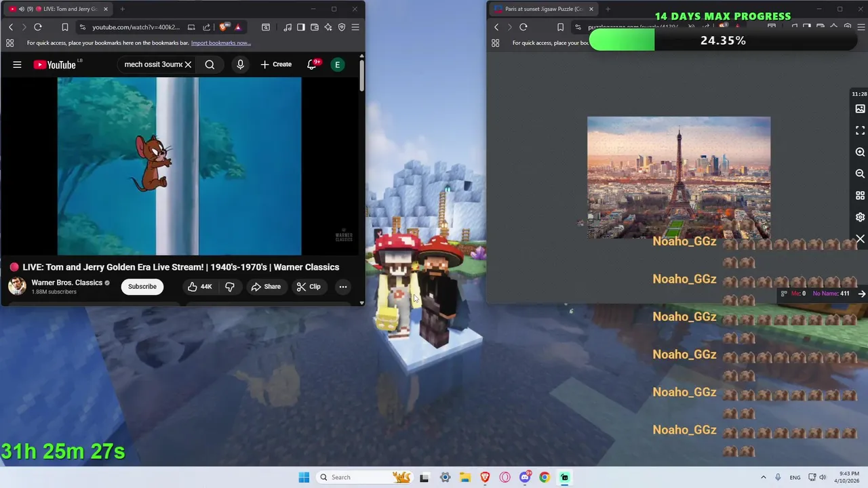Viewport: 868px width, 488px height.
Task: Open YouTube notifications bell
Action: (312, 64)
